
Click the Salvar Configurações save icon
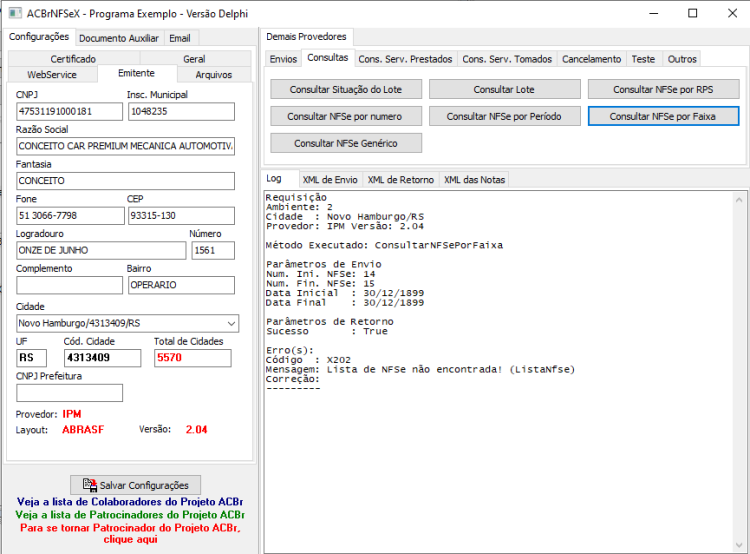[x=89, y=485]
